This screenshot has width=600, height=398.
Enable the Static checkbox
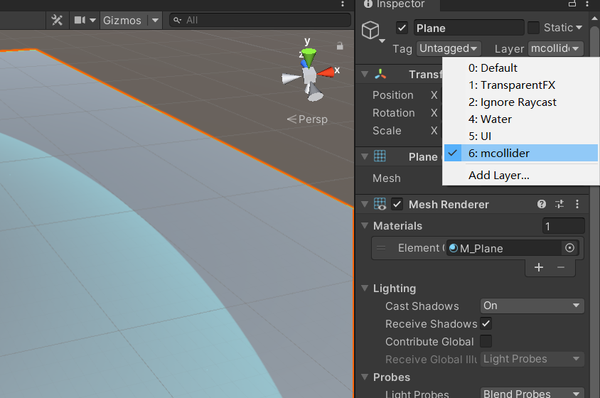pyautogui.click(x=533, y=28)
